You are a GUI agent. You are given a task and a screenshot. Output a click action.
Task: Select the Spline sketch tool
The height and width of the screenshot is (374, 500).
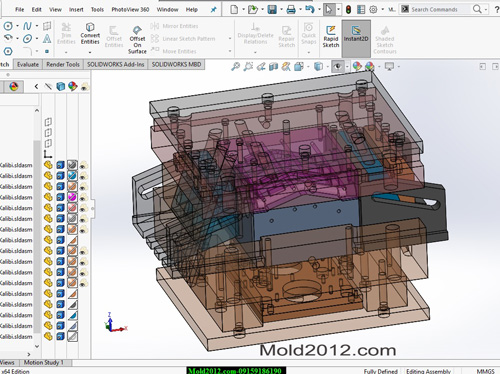click(27, 26)
